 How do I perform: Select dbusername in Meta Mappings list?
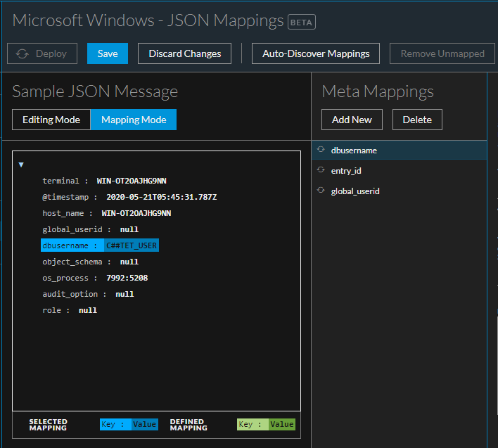[400, 151]
